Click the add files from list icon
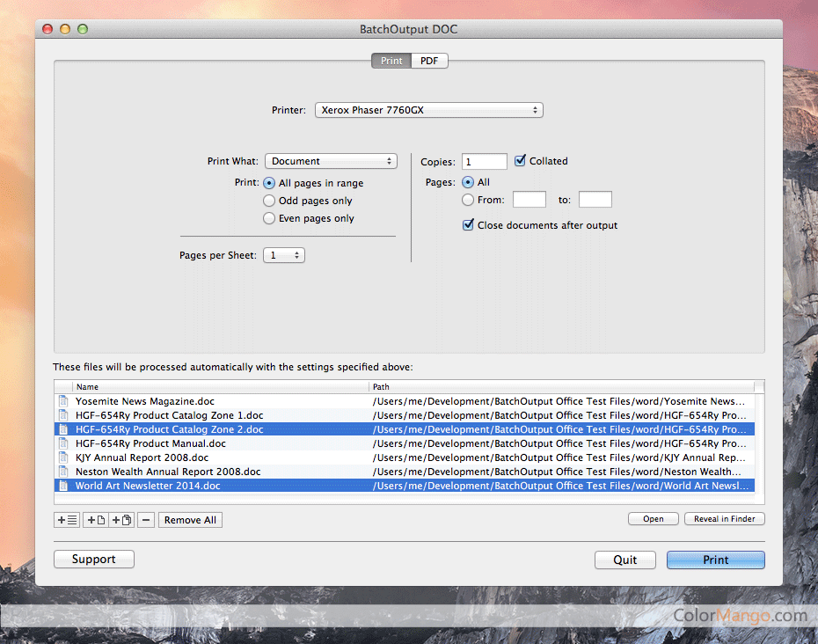This screenshot has width=818, height=644. [66, 519]
